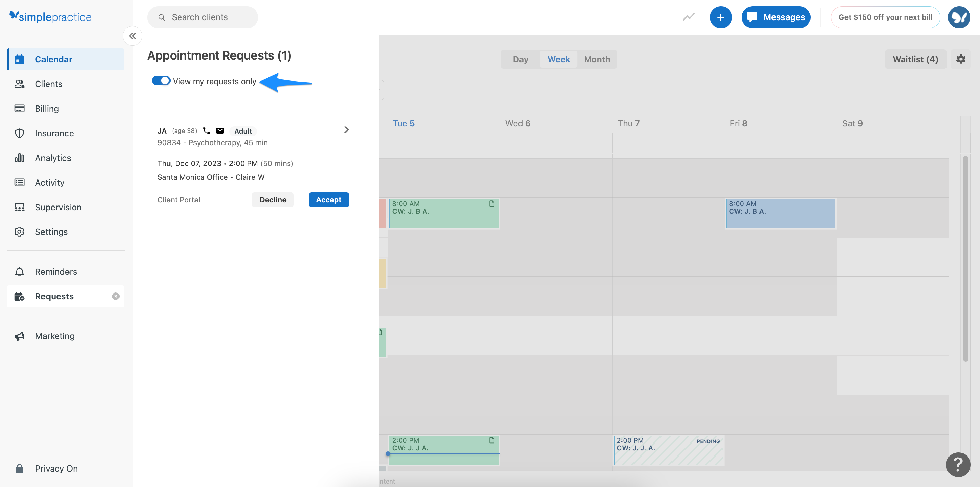Open the Insurance section
This screenshot has height=487, width=980.
54,133
